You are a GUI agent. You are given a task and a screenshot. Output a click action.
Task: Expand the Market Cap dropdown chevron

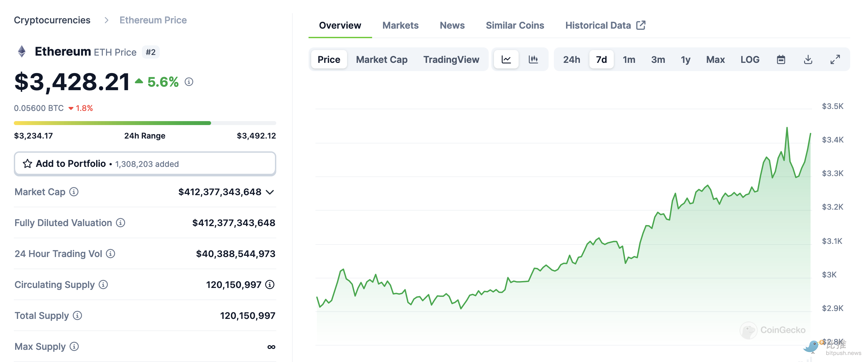tap(270, 192)
